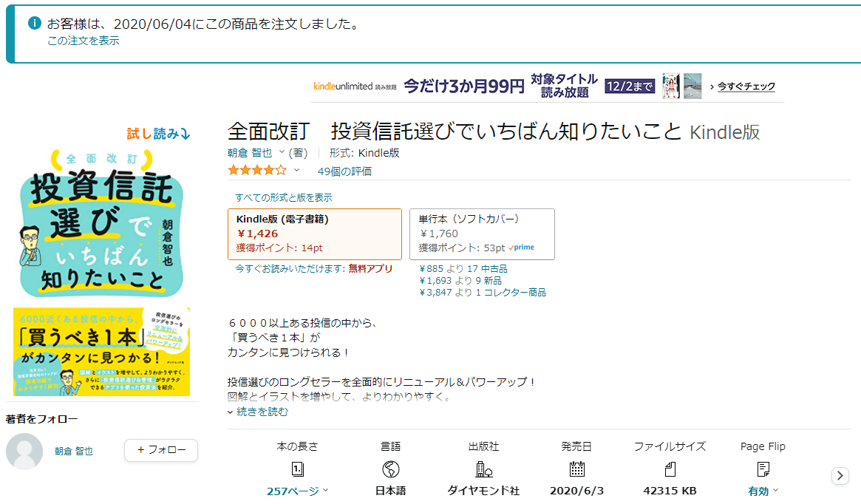Click the 日本語 language value

coord(390,491)
